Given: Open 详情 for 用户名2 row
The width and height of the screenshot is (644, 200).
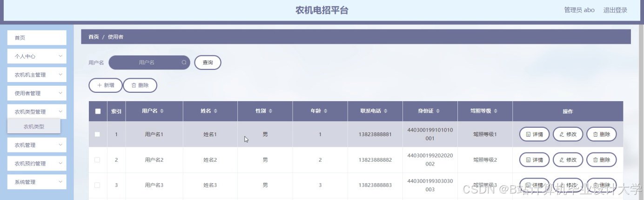Looking at the screenshot, I should [534, 160].
